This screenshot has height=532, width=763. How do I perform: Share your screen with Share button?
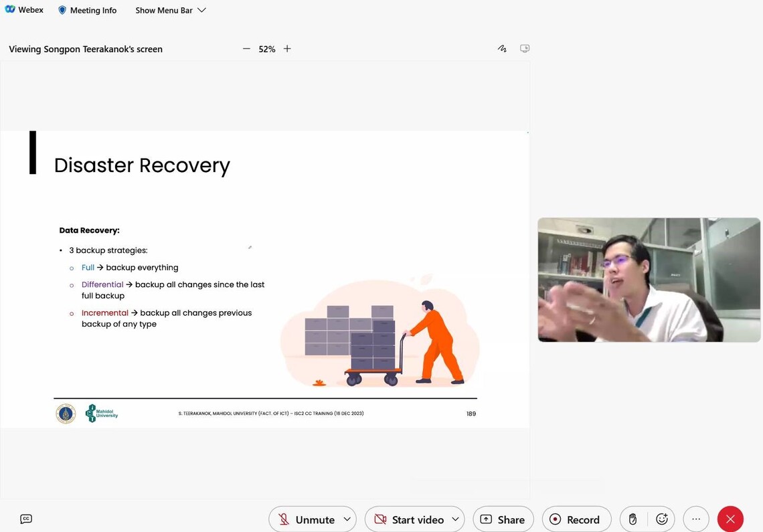(x=503, y=519)
